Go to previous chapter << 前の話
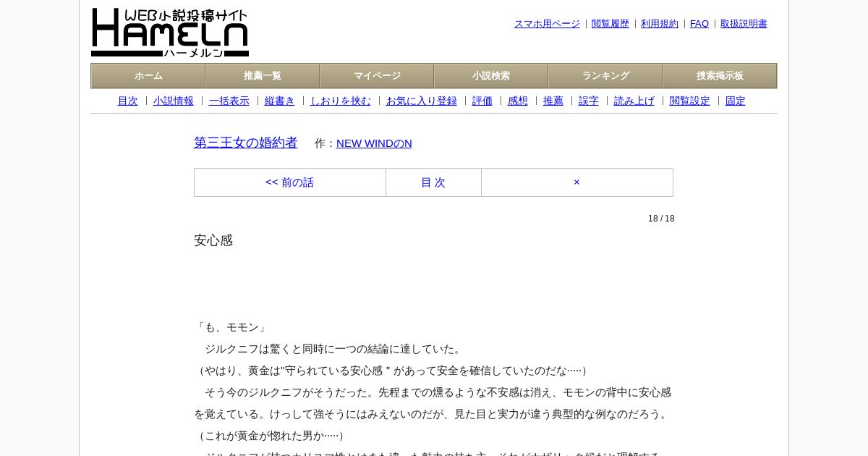Image resolution: width=868 pixels, height=456 pixels. pos(290,182)
